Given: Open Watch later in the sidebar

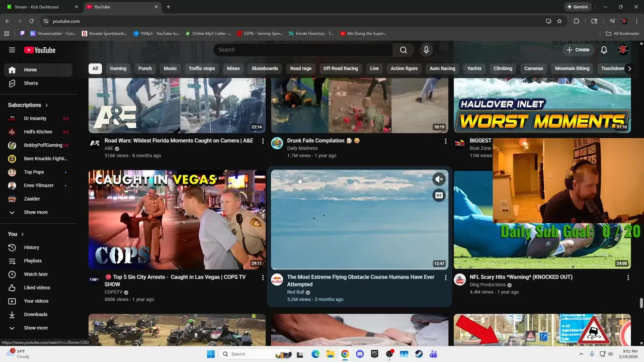Looking at the screenshot, I should [36, 274].
